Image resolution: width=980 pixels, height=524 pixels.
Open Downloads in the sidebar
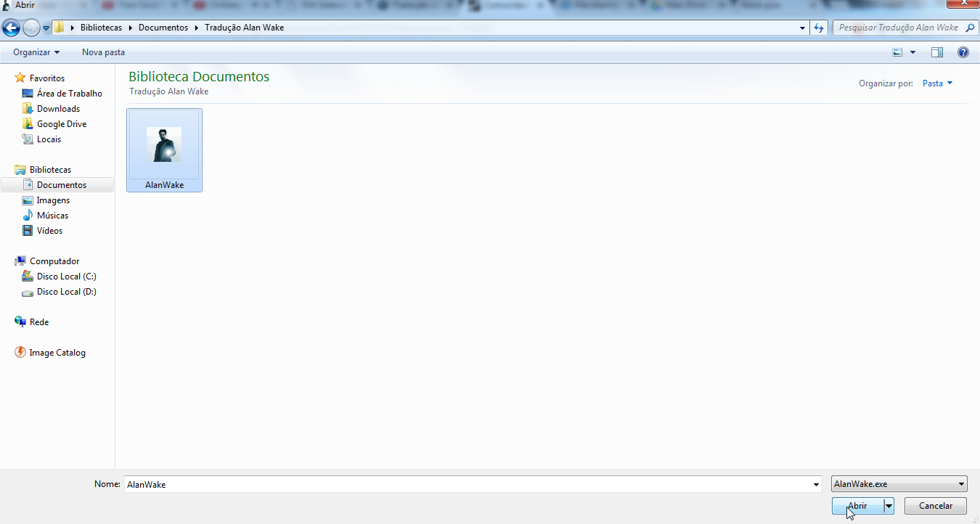click(x=59, y=108)
